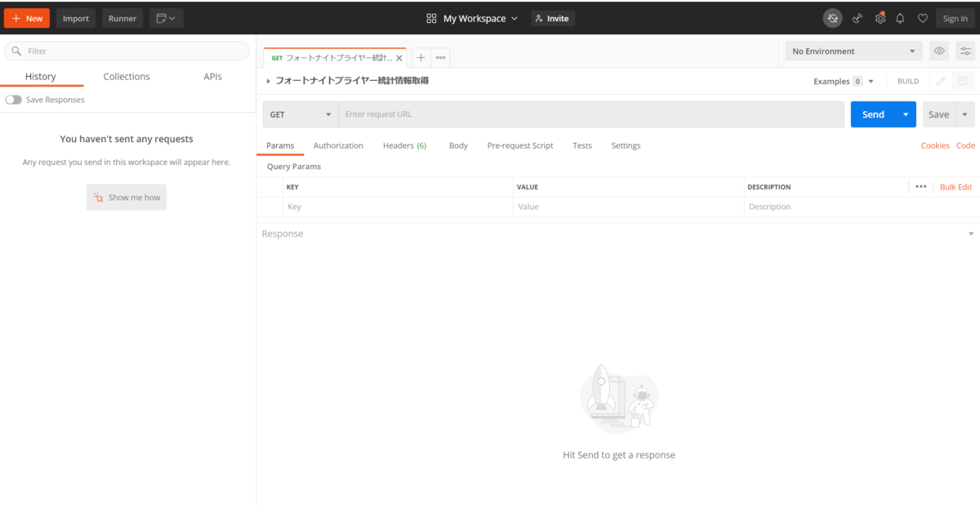Select the Tests tab
The image size is (980, 505).
pos(582,145)
